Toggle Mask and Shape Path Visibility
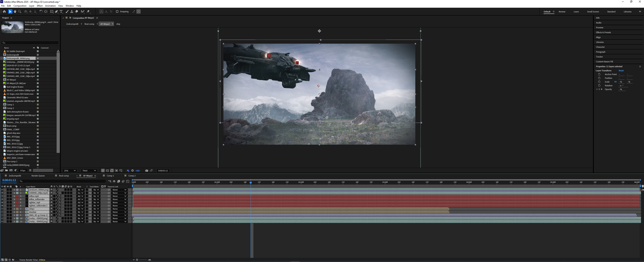The height and width of the screenshot is (262, 644). [x=112, y=170]
